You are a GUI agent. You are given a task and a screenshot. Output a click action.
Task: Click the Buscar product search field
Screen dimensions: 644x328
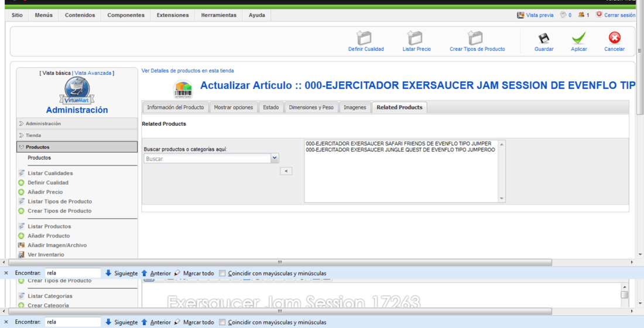pos(207,158)
